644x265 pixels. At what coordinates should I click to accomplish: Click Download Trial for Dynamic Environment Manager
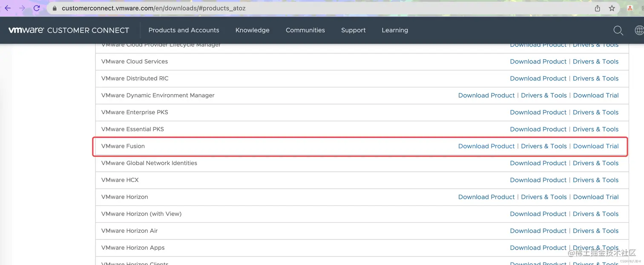coord(595,95)
